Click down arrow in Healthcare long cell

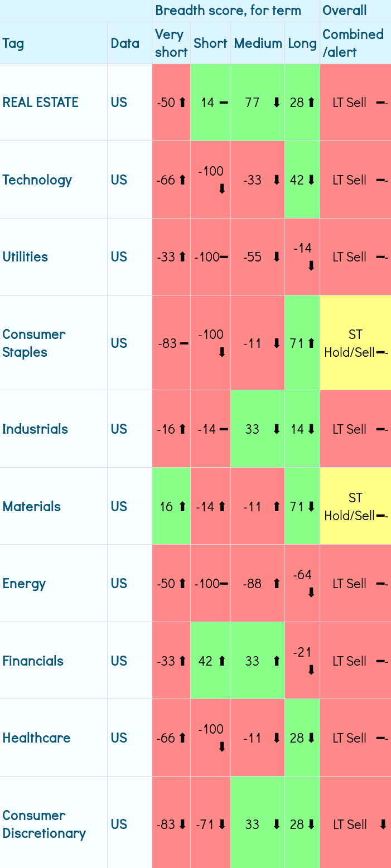point(311,738)
